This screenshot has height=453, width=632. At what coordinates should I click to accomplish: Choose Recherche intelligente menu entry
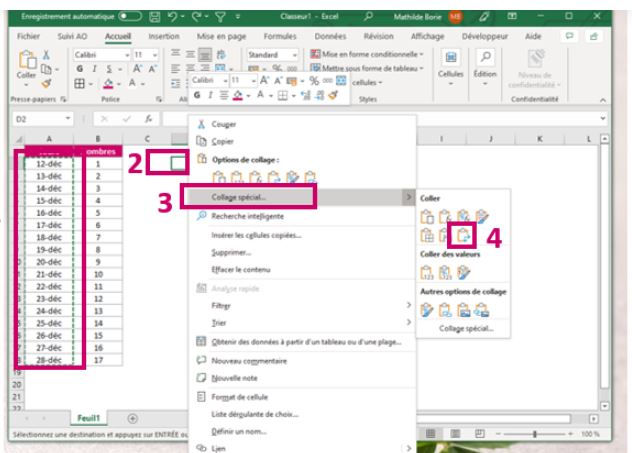point(302,216)
